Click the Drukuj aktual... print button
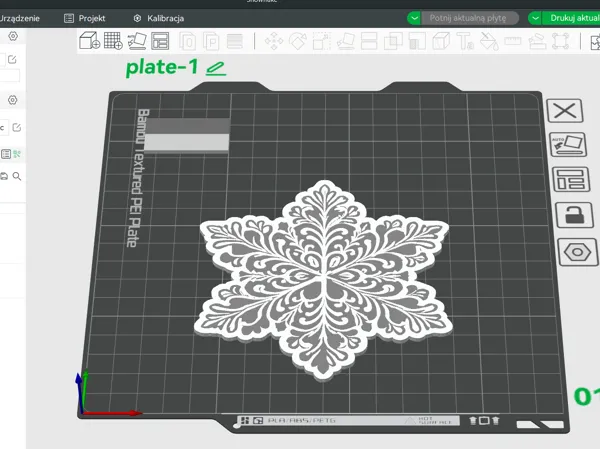This screenshot has height=449, width=600. pos(571,18)
